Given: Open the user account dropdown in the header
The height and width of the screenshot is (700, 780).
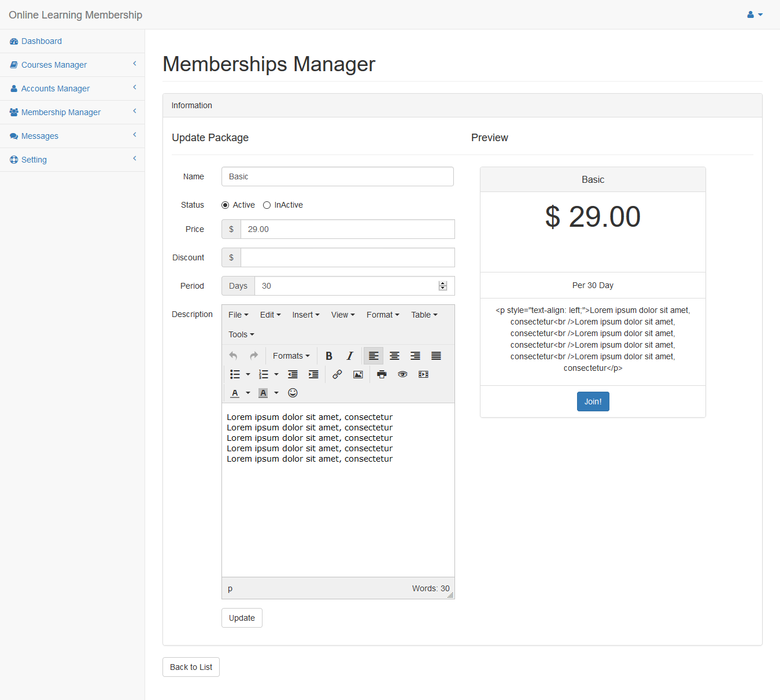Looking at the screenshot, I should [x=755, y=14].
